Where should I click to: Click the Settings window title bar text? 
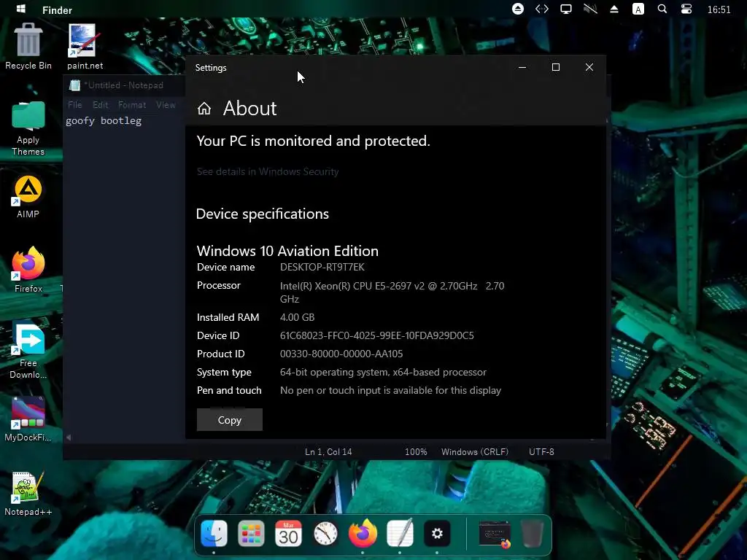(x=211, y=68)
